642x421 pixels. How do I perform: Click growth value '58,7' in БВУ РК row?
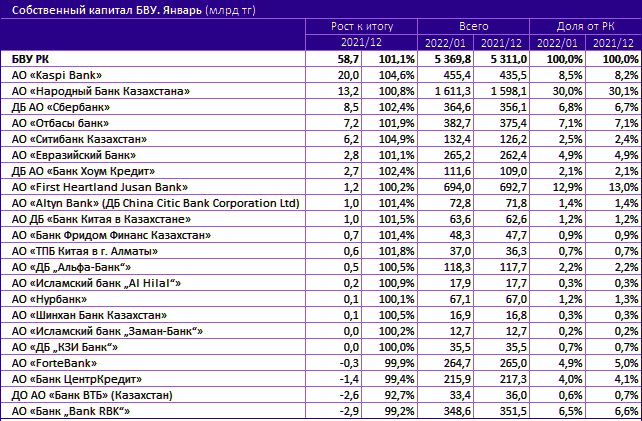[349, 59]
